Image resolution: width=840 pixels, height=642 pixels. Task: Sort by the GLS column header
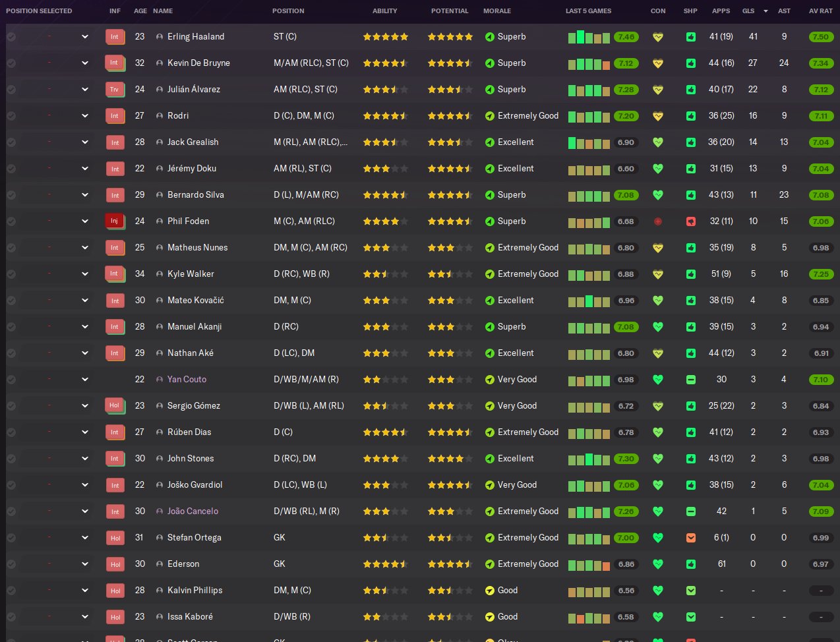tap(748, 11)
